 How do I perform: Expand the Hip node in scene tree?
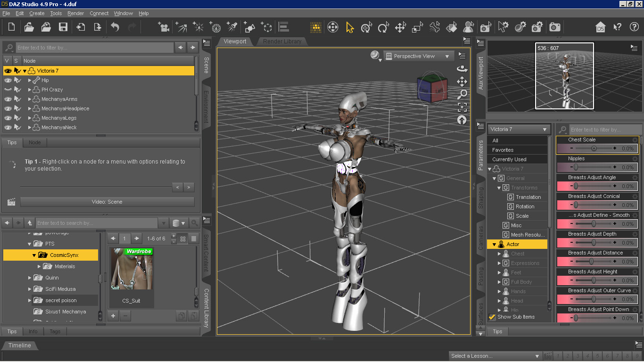pyautogui.click(x=30, y=80)
